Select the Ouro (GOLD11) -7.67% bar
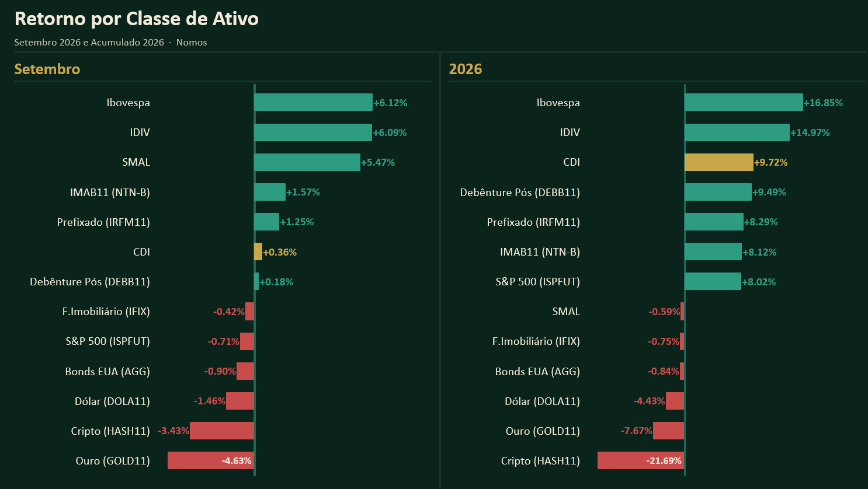The width and height of the screenshot is (868, 489). click(x=668, y=431)
